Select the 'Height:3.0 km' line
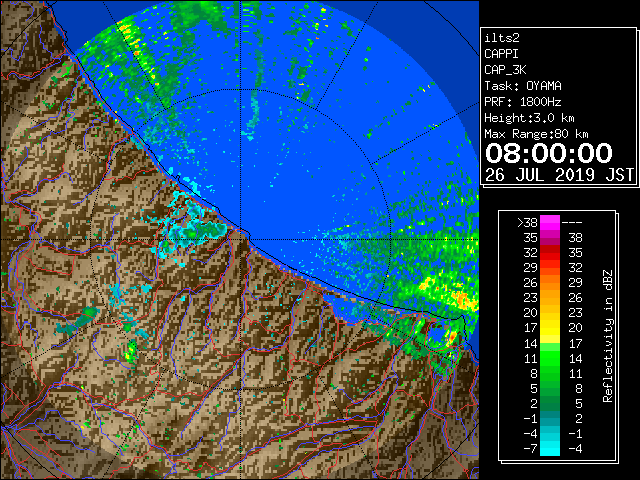Viewport: 640px width, 480px height. click(529, 118)
